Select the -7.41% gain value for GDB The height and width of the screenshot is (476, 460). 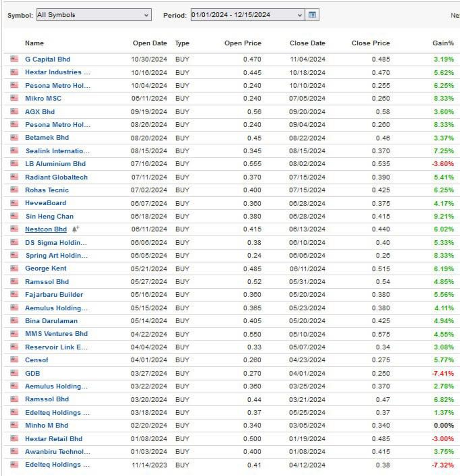coord(443,373)
